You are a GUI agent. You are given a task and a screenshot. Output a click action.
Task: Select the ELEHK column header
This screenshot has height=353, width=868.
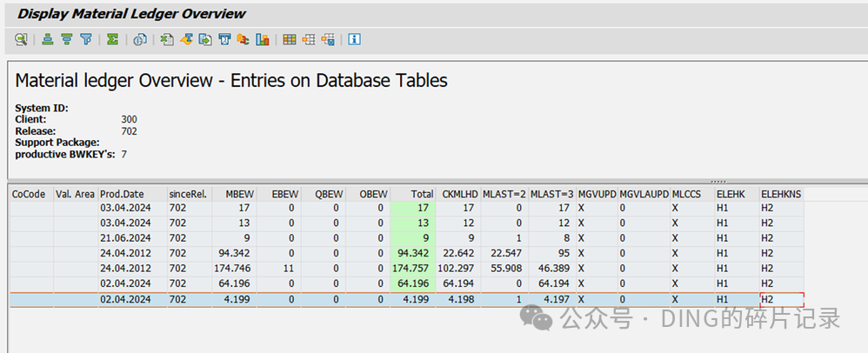click(x=737, y=194)
